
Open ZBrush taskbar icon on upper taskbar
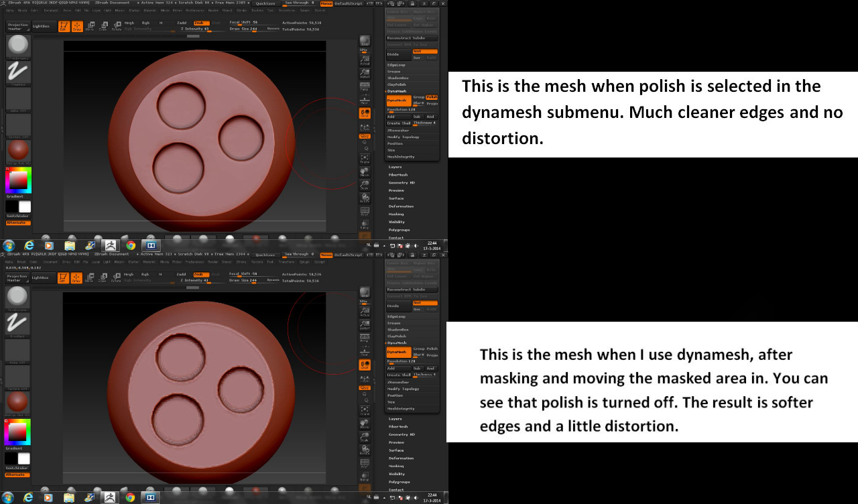click(x=111, y=246)
